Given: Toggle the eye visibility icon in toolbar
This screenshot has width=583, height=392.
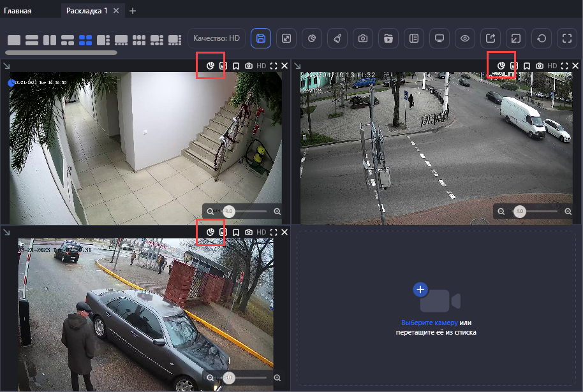Looking at the screenshot, I should click(x=465, y=38).
